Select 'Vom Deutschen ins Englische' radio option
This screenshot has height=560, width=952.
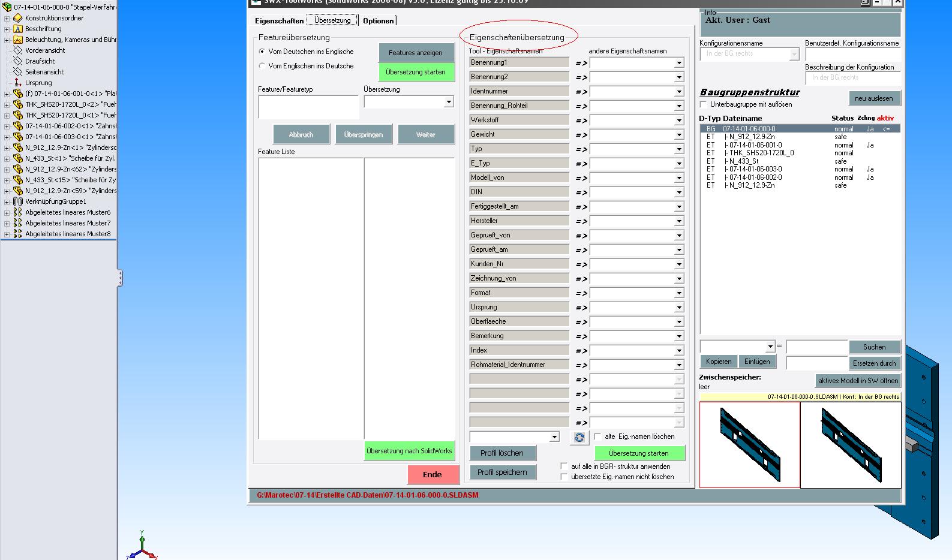click(x=262, y=52)
